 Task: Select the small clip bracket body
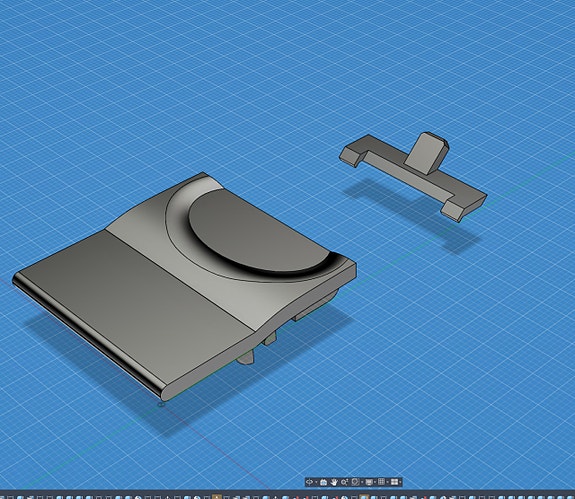coord(413,177)
